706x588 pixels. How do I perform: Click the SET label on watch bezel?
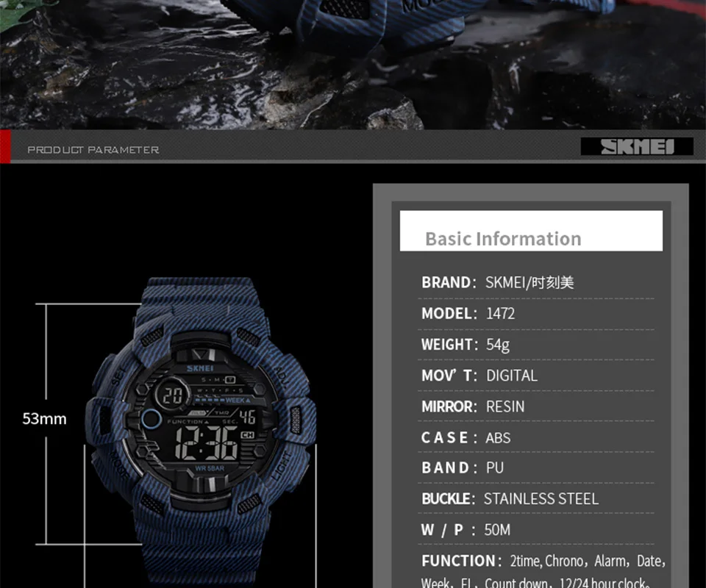coord(118,376)
